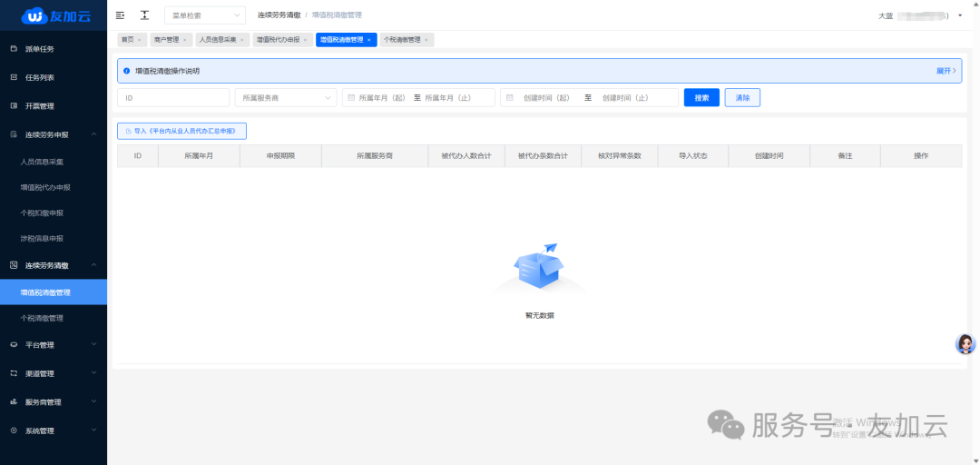Image resolution: width=980 pixels, height=465 pixels.
Task: Expand the 服务商管理 menu group
Action: (54, 402)
